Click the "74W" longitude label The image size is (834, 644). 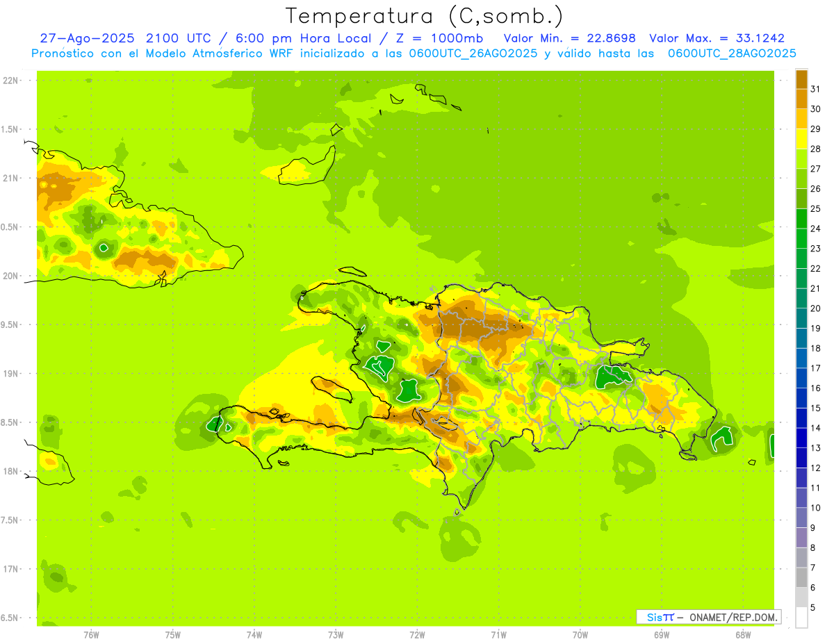tap(254, 635)
